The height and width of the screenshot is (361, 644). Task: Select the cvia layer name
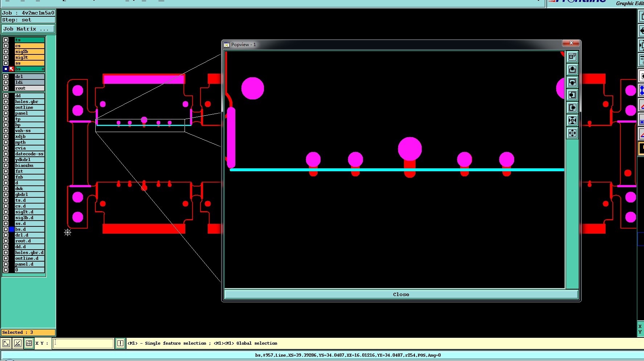pyautogui.click(x=29, y=148)
